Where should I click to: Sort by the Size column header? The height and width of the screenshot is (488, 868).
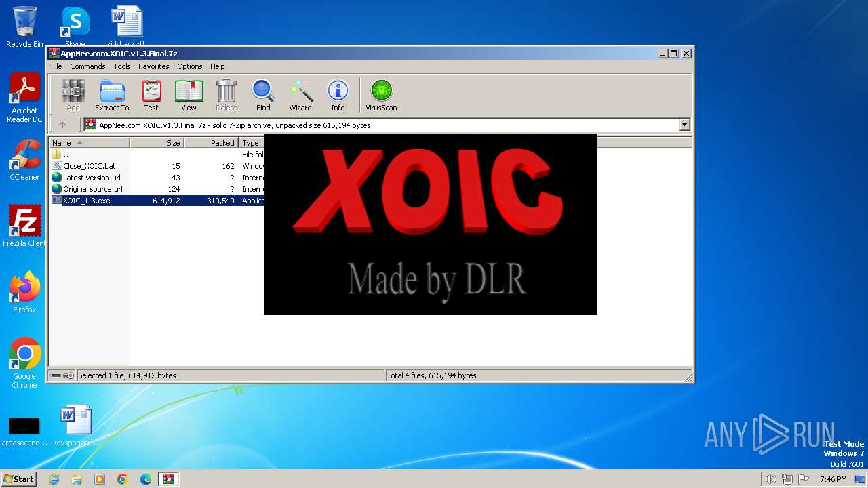pyautogui.click(x=157, y=143)
